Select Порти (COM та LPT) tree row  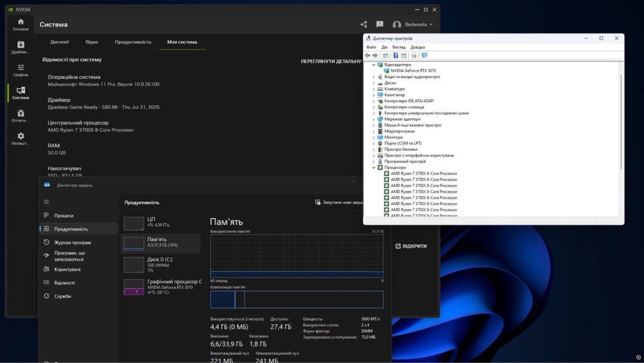[403, 144]
